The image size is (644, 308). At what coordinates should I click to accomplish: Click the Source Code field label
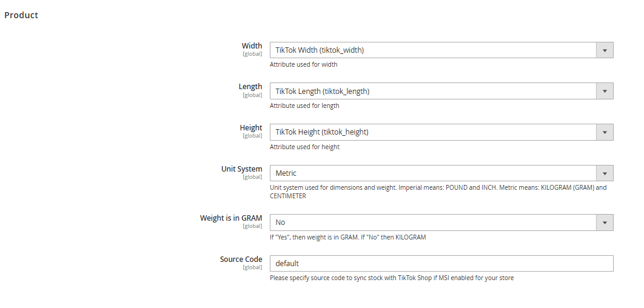click(x=241, y=259)
